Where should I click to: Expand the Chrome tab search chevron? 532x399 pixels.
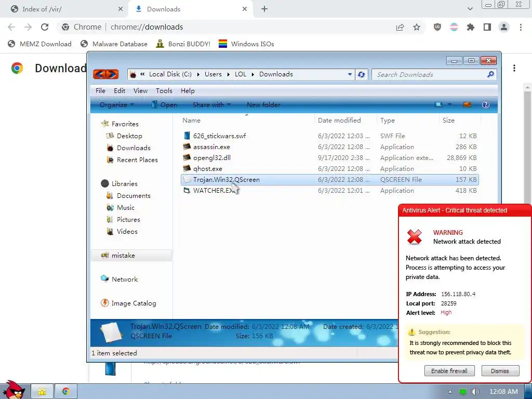coord(470,9)
